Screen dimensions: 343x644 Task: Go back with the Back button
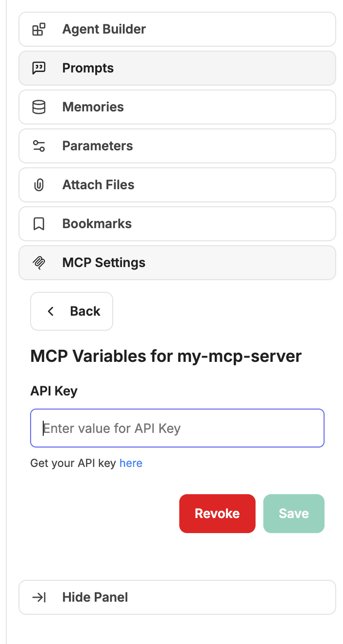72,311
